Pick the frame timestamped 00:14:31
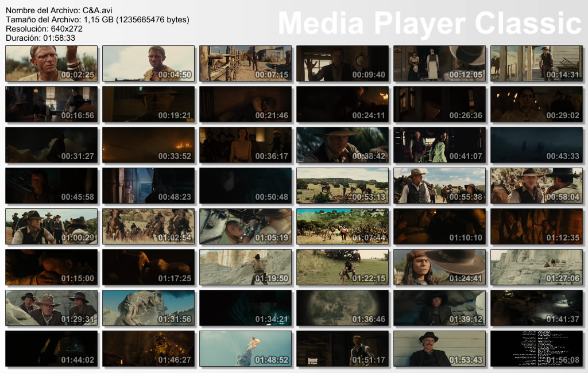Viewport: 588px width, 373px height. (537, 63)
